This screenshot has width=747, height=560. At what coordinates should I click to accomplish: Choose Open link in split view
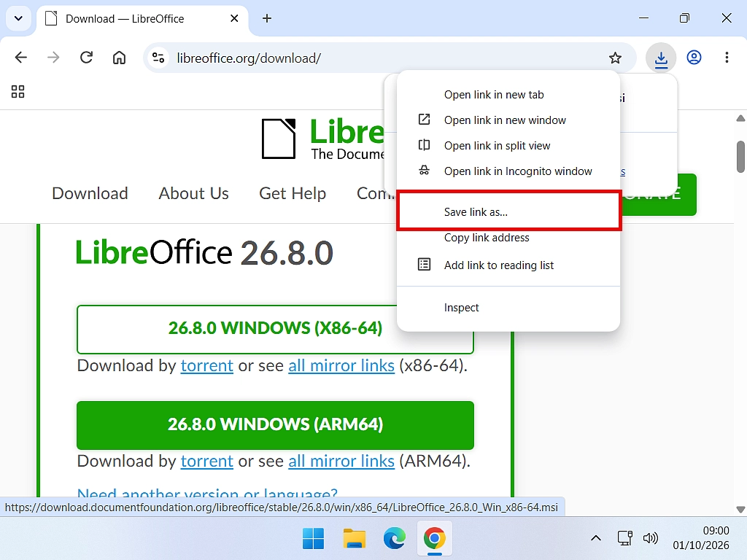tap(508, 146)
